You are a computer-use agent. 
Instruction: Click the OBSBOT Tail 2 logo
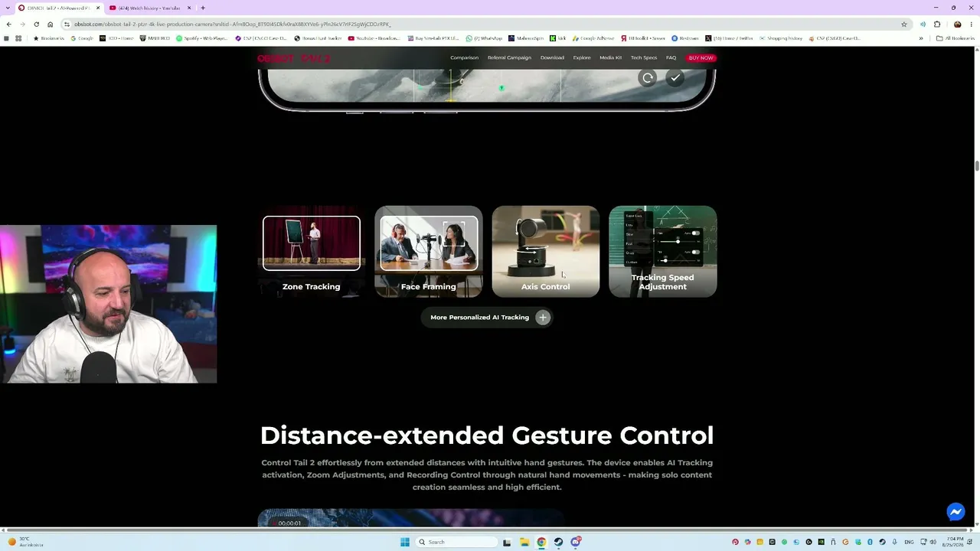point(294,58)
